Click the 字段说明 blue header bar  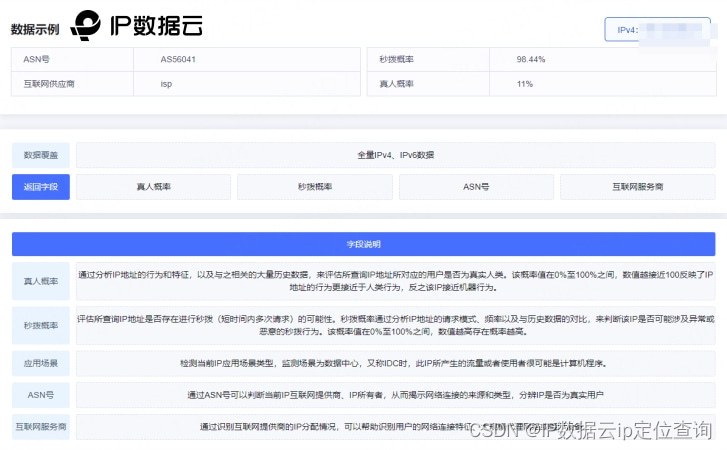click(364, 244)
